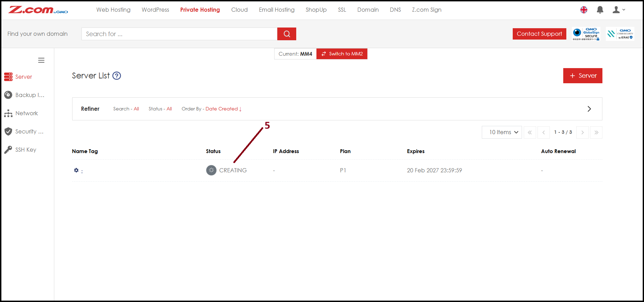Open Security in the sidebar
This screenshot has height=302, width=644.
[x=24, y=131]
